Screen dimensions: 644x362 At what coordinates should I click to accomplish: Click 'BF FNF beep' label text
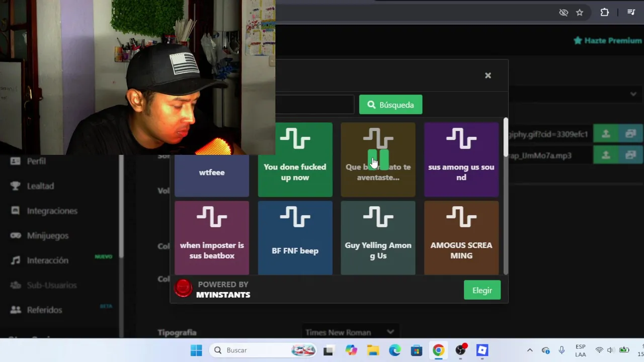click(295, 250)
